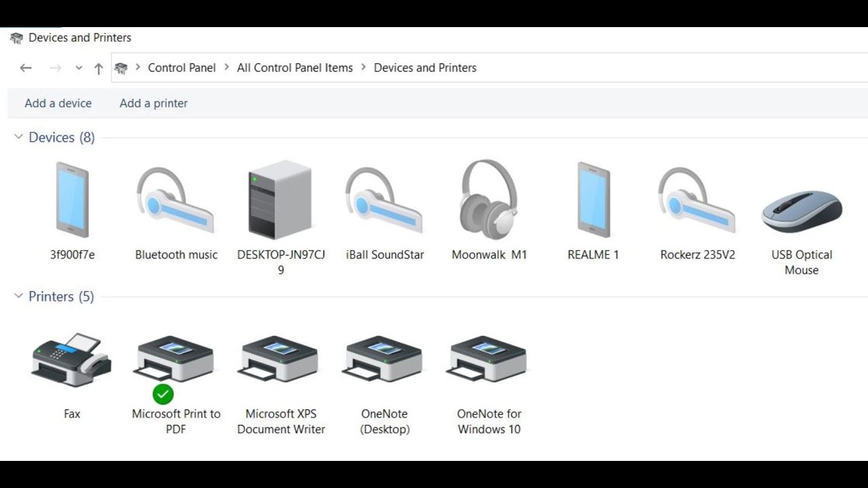Collapse the Devices (8) group
Image resolution: width=868 pixels, height=488 pixels.
click(x=18, y=138)
